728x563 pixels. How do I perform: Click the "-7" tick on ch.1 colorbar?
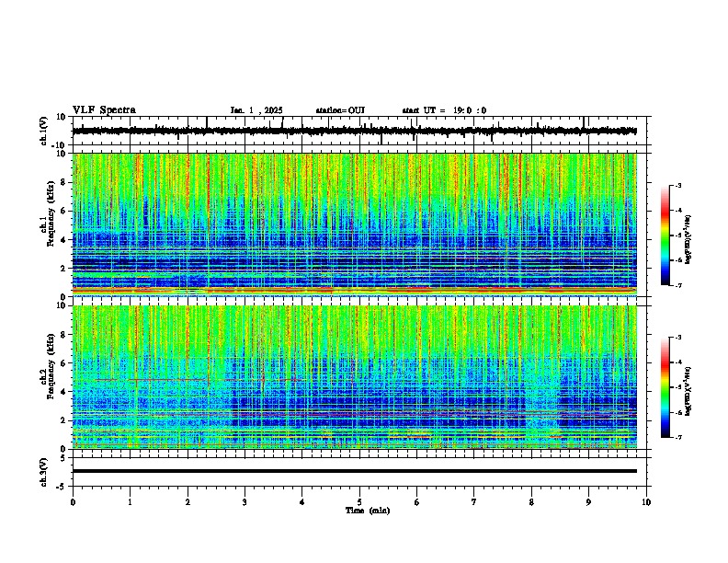point(677,285)
